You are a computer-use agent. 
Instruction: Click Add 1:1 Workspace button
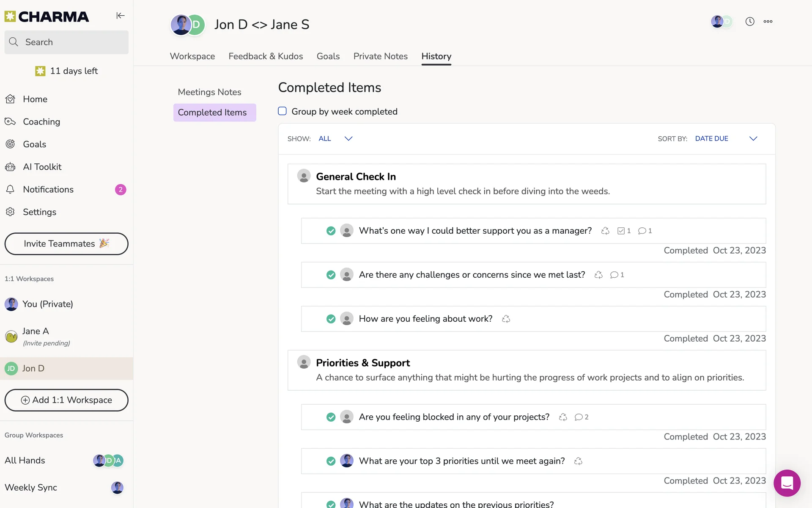[x=66, y=400]
